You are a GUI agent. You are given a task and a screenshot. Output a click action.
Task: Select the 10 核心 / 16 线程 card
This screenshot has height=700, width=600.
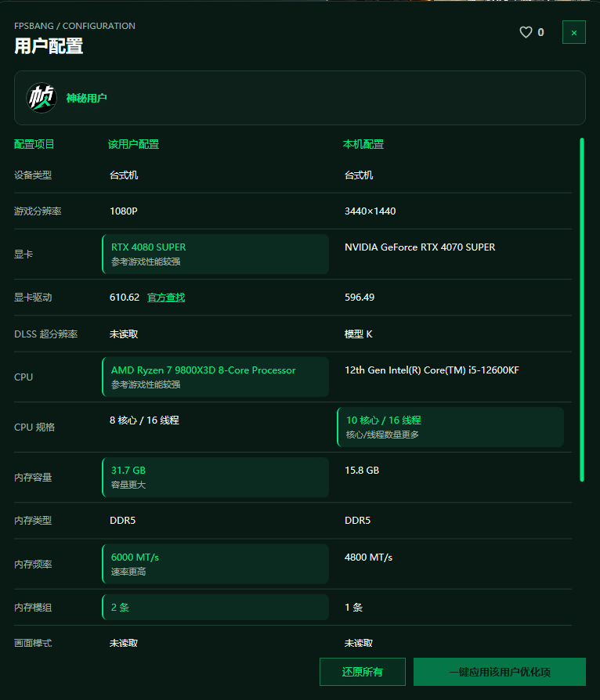tap(450, 427)
